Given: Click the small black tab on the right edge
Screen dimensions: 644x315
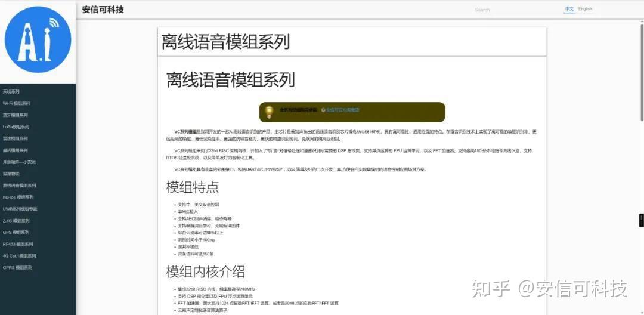Looking at the screenshot, I should [x=642, y=221].
